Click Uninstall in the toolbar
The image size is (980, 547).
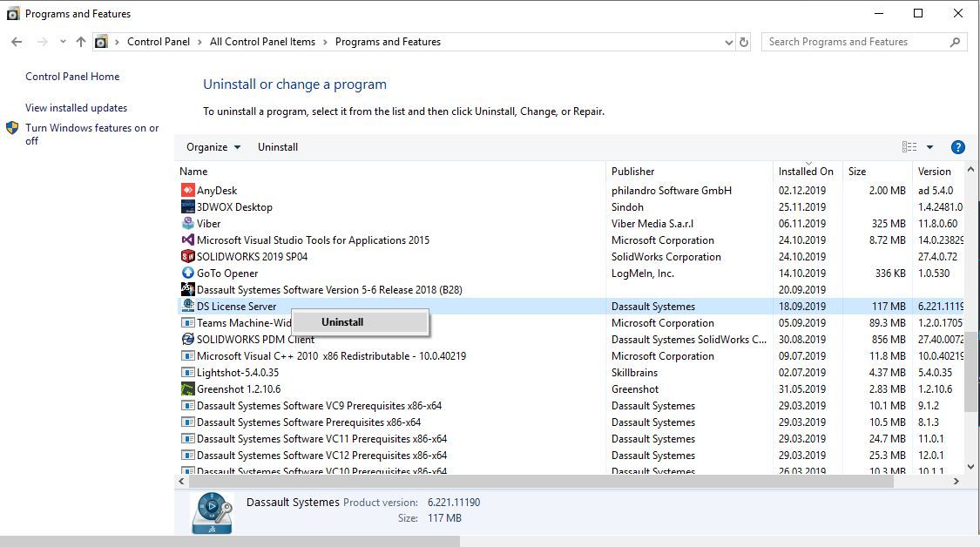click(278, 147)
